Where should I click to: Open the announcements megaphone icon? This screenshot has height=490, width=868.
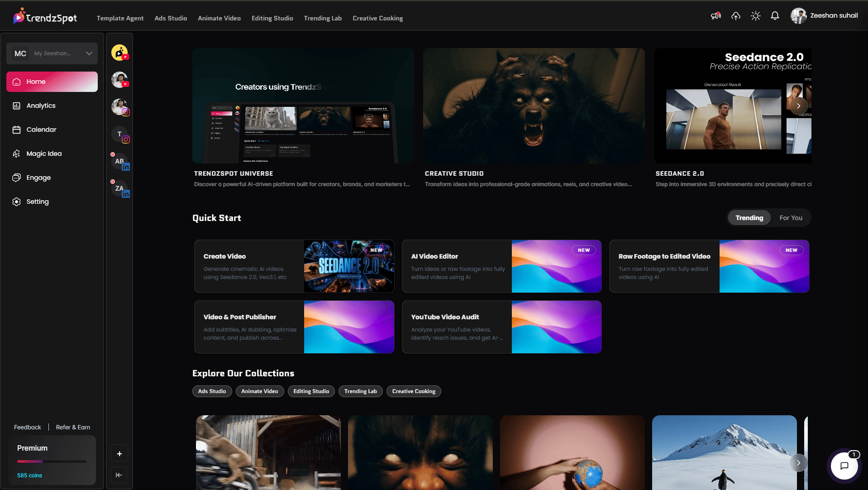point(715,16)
